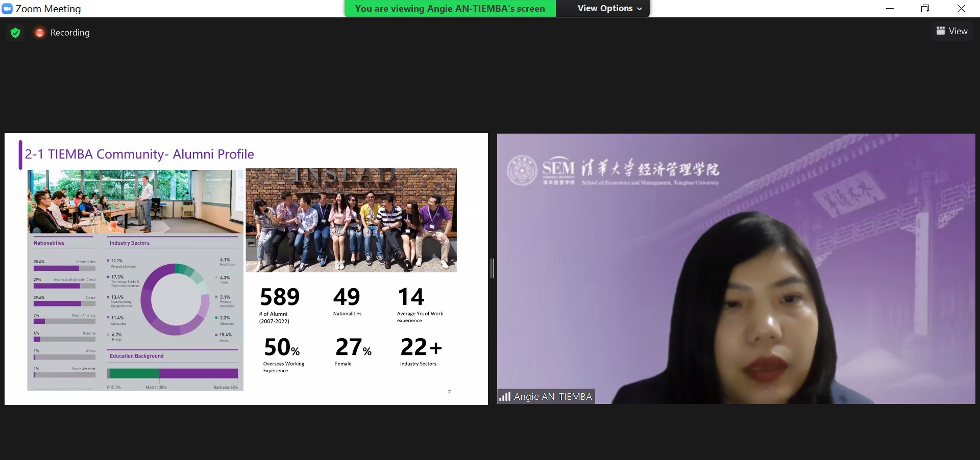The height and width of the screenshot is (460, 980).
Task: Click the Recording status label
Action: pyautogui.click(x=70, y=33)
